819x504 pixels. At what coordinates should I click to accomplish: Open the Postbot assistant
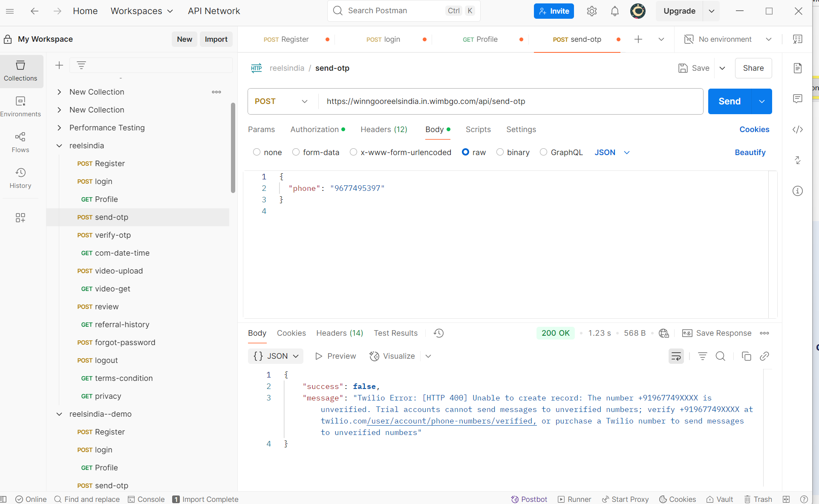pyautogui.click(x=529, y=499)
